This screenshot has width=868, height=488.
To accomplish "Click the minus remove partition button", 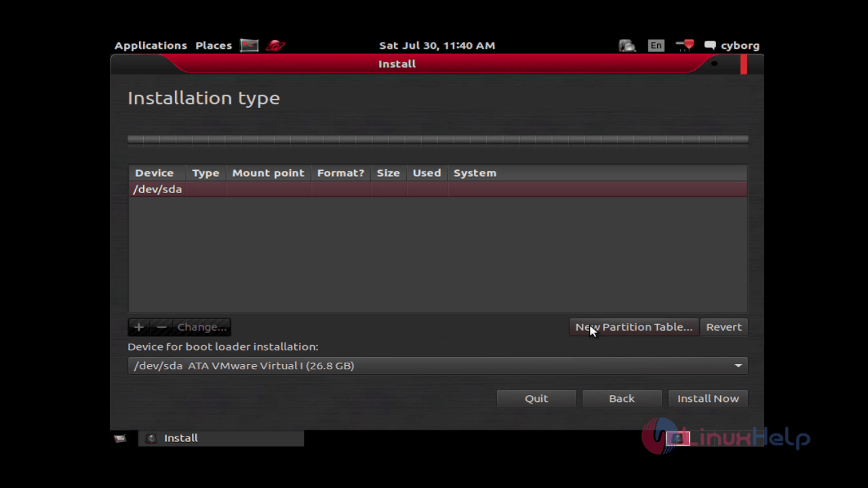I will point(161,327).
